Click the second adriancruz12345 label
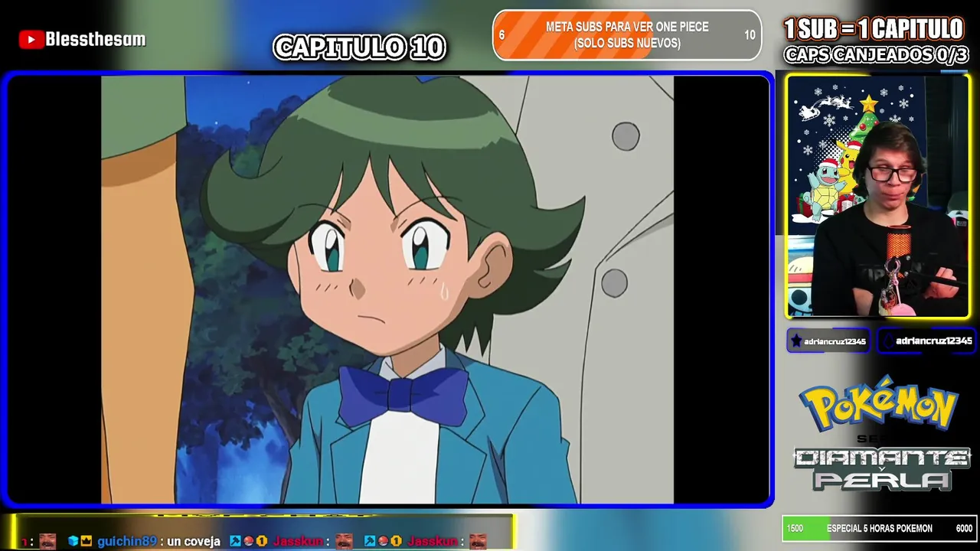 pyautogui.click(x=933, y=341)
